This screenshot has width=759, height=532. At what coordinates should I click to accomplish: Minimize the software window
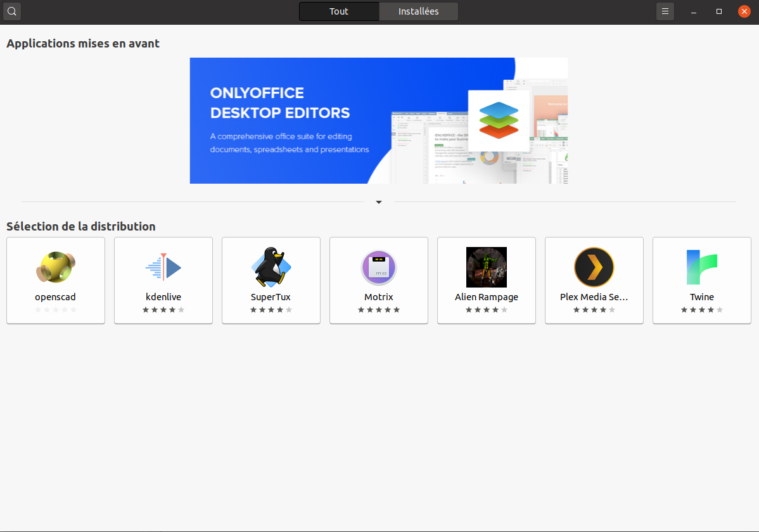(x=694, y=11)
